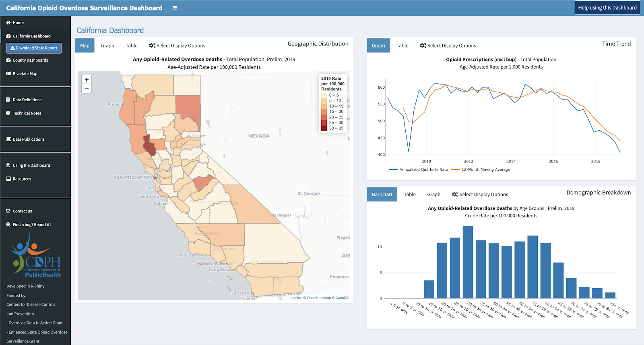The width and height of the screenshot is (644, 345).
Task: Open Time Trend Select Display Options
Action: (448, 46)
